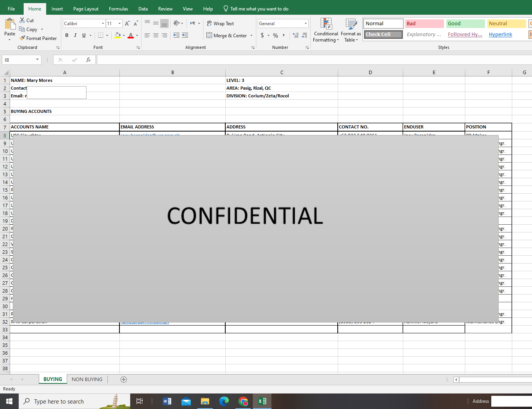Add a new sheet with plus icon
The image size is (532, 409).
(x=124, y=380)
